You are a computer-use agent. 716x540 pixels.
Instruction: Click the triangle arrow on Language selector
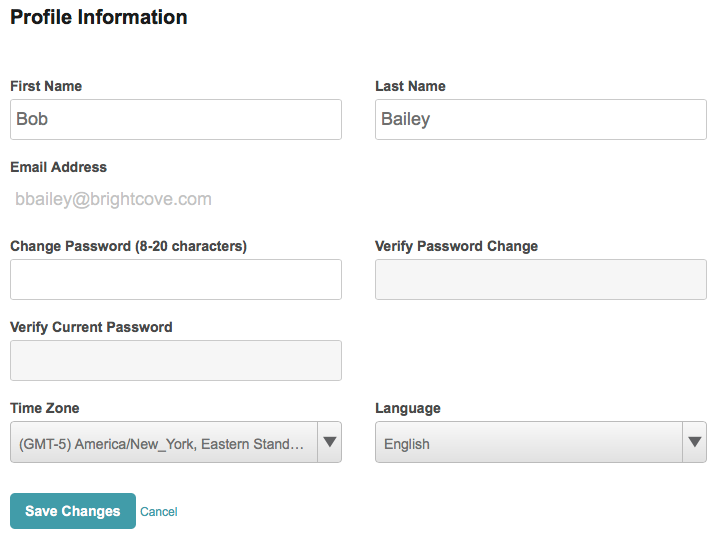pos(695,442)
